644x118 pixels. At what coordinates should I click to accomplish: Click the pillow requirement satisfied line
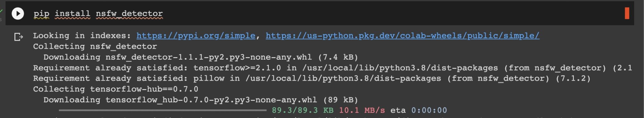coord(312,78)
